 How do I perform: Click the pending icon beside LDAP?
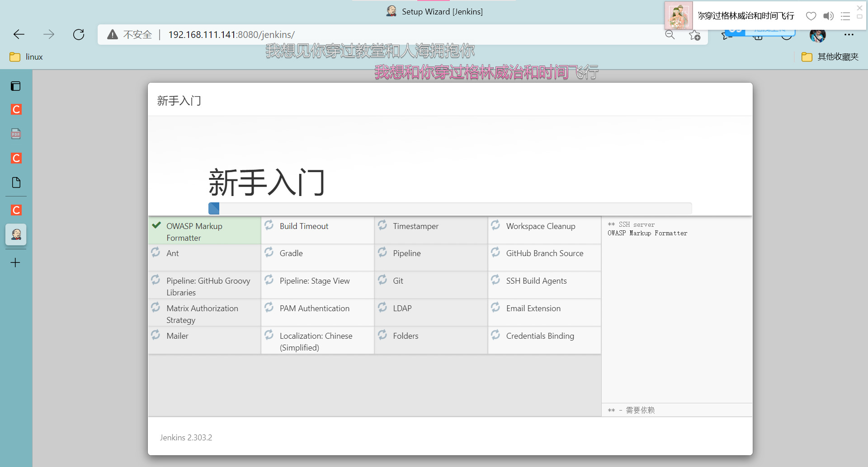(x=382, y=307)
